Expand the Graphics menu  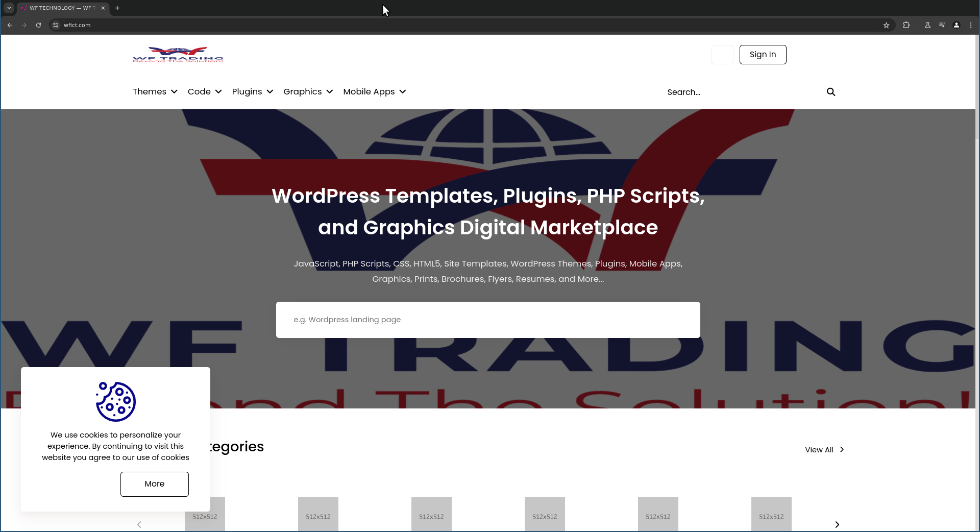click(308, 92)
